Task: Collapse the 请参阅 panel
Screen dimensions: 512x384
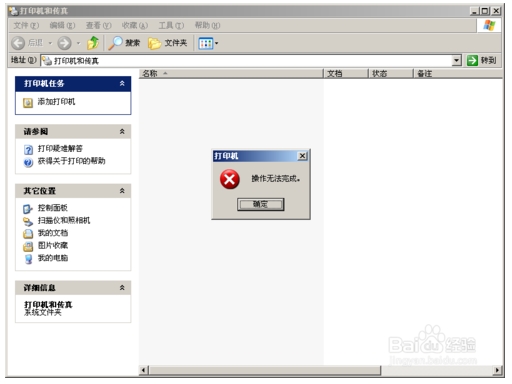Action: pos(122,132)
